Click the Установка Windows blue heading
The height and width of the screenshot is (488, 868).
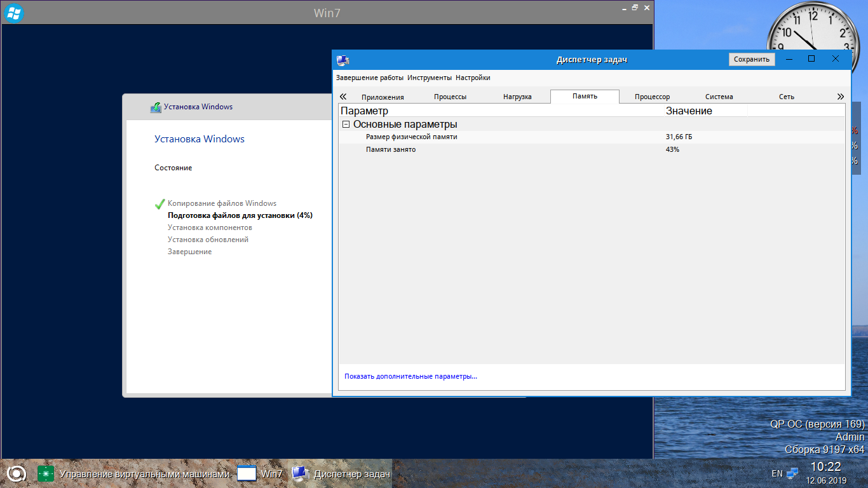point(200,139)
